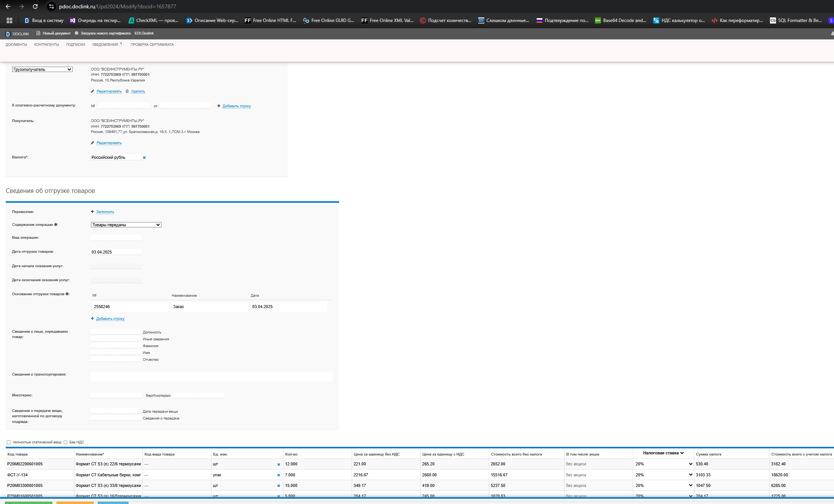Click 'Добавить строку' next to payment document

237,106
